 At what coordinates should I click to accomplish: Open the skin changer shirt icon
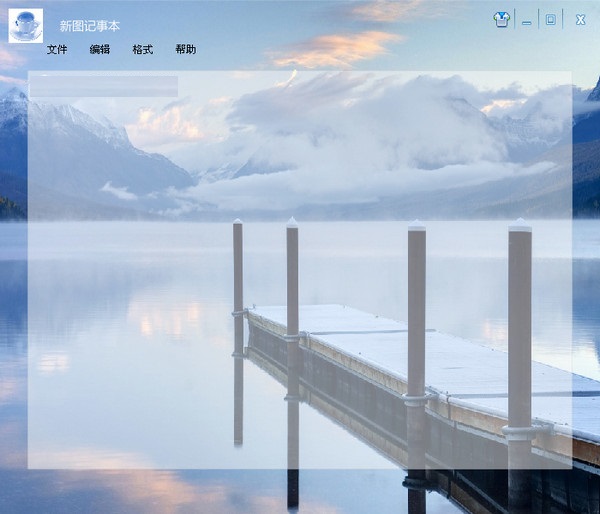pyautogui.click(x=502, y=19)
